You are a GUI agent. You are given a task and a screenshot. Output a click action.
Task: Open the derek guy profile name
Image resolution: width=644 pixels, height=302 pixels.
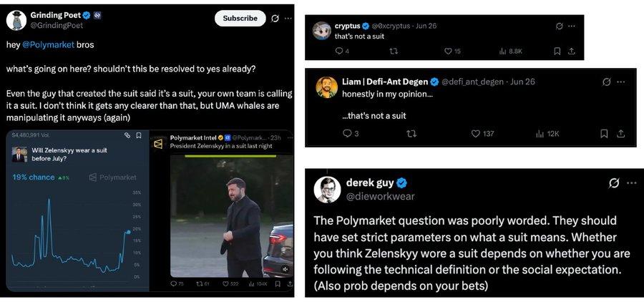(x=371, y=182)
